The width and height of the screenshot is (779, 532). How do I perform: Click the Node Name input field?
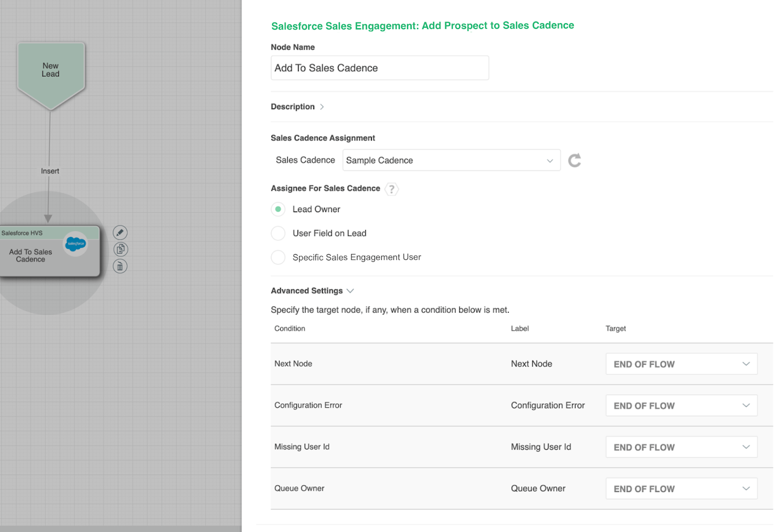coord(379,68)
